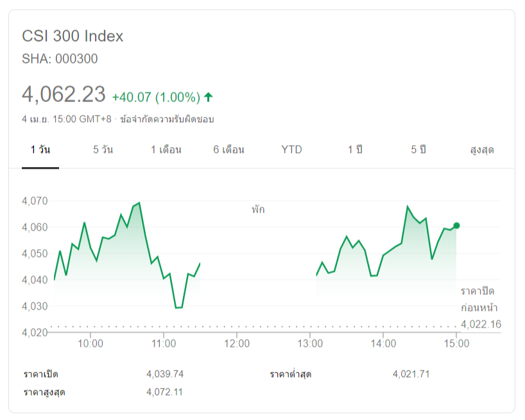Show the 6 เดือน chart range

coord(229,150)
